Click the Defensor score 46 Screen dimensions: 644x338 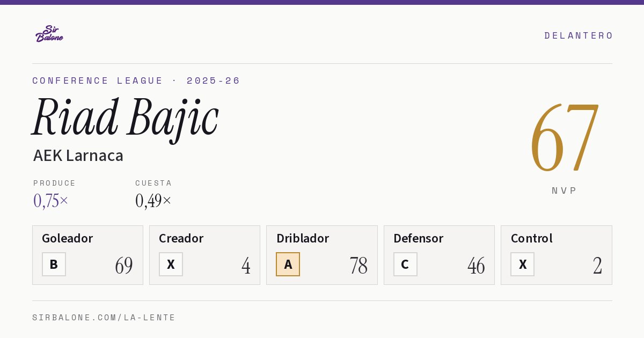[x=476, y=266]
